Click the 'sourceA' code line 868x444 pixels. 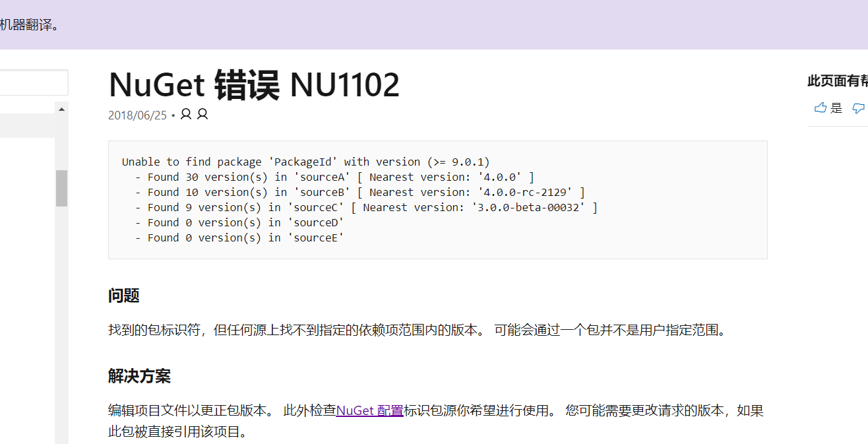tap(335, 177)
